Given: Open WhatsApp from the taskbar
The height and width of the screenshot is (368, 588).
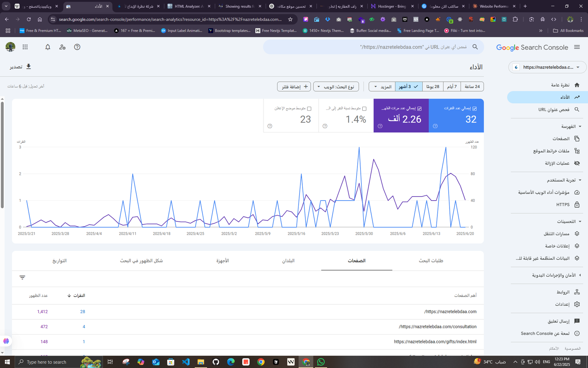Looking at the screenshot, I should (x=321, y=362).
